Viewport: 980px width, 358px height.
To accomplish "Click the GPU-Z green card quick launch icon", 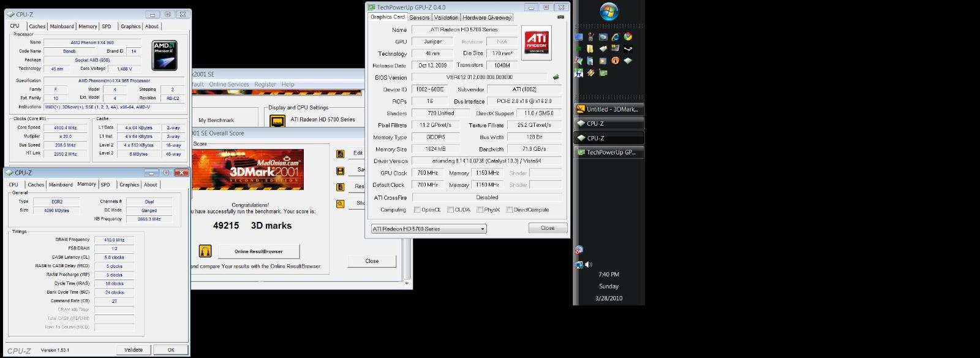I will click(x=603, y=73).
